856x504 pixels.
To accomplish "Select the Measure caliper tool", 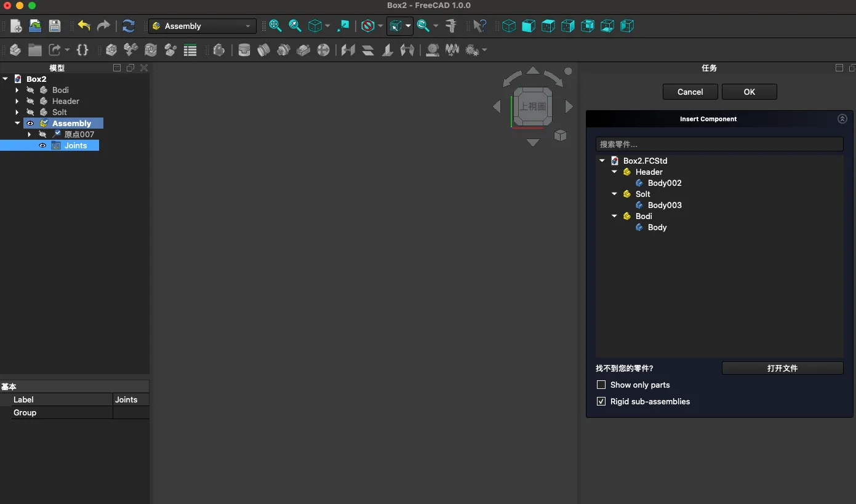I will 451,26.
